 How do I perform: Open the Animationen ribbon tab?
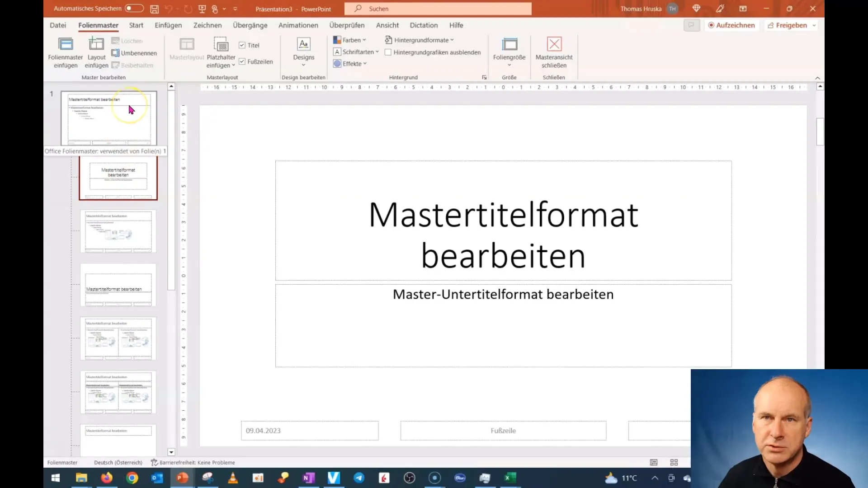pyautogui.click(x=298, y=25)
